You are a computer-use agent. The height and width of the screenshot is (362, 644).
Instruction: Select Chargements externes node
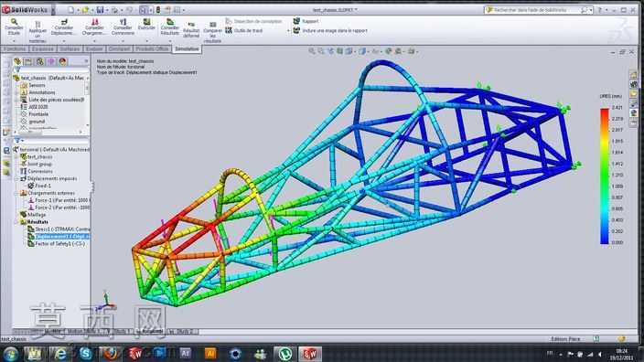click(48, 193)
